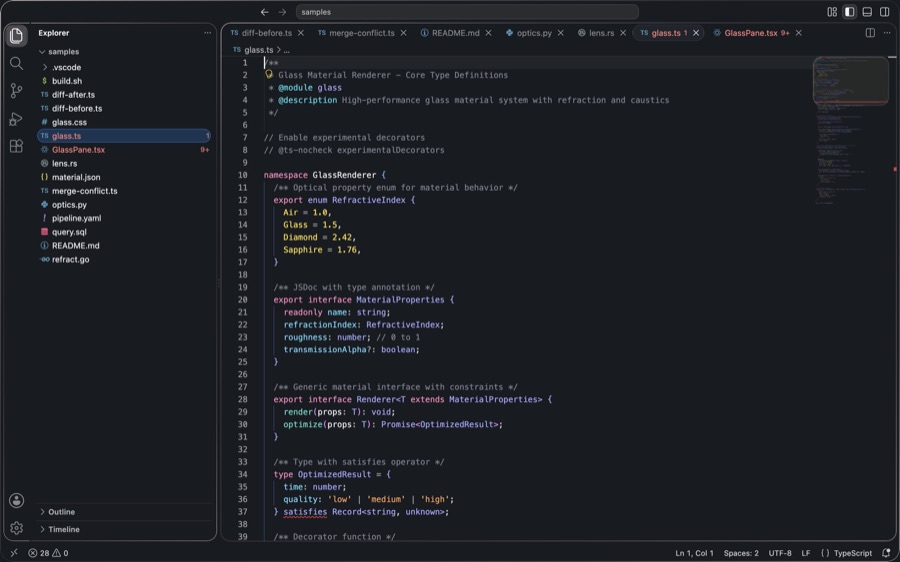Viewport: 900px width, 562px height.
Task: Toggle the primary side bar
Action: coord(849,12)
